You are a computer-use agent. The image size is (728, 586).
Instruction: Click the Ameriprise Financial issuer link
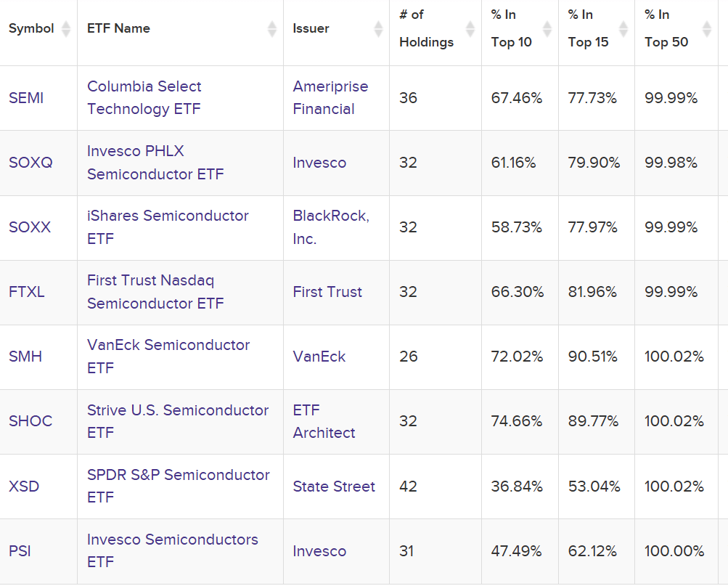coord(330,98)
